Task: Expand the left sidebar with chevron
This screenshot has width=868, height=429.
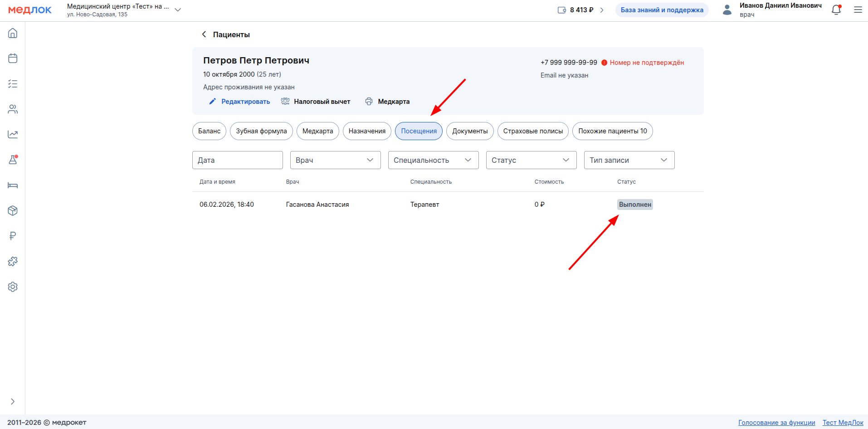Action: pos(13,401)
